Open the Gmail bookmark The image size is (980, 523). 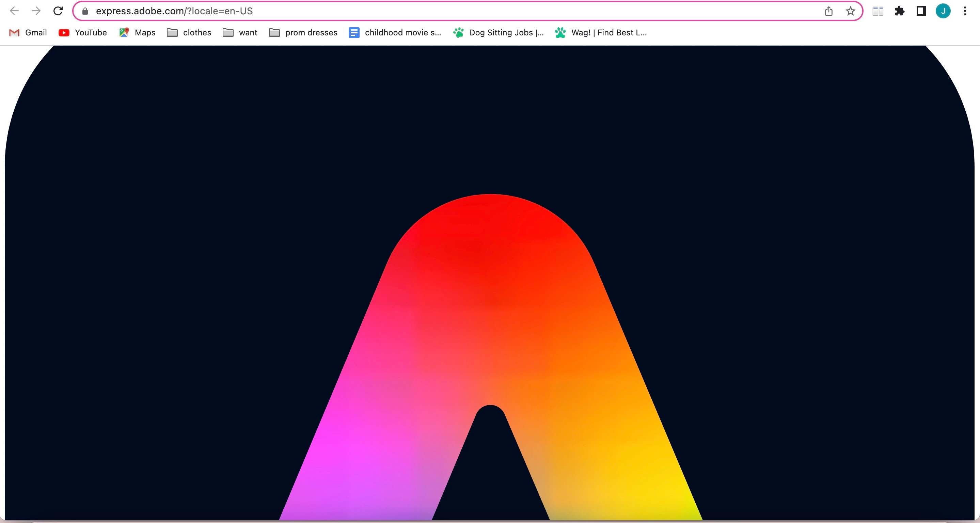28,33
